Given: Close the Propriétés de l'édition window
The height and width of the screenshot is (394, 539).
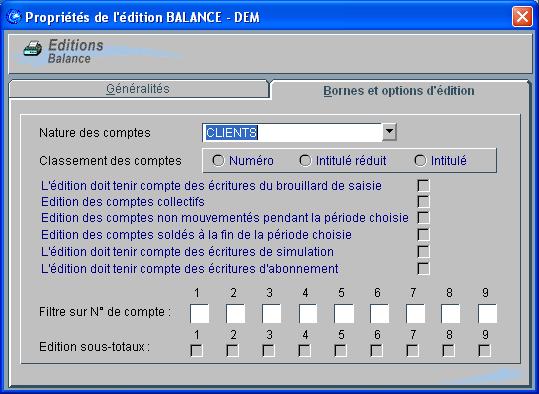Looking at the screenshot, I should pyautogui.click(x=522, y=17).
